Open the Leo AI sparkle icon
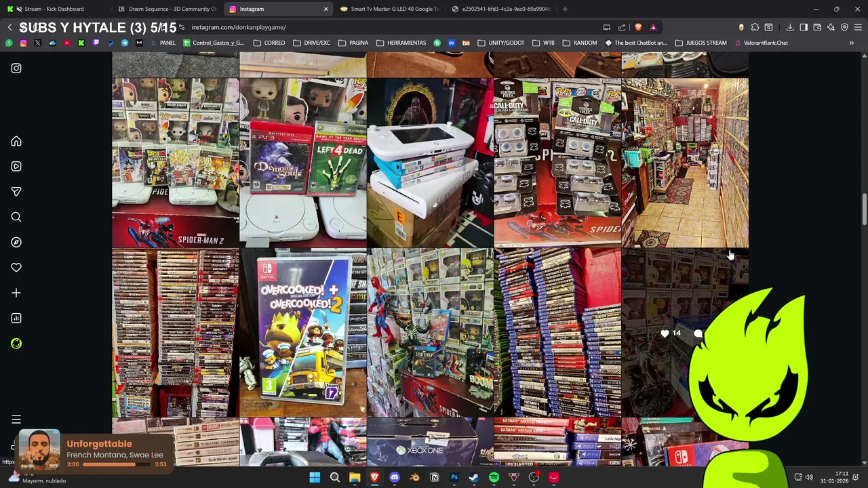This screenshot has height=488, width=868. click(x=831, y=27)
